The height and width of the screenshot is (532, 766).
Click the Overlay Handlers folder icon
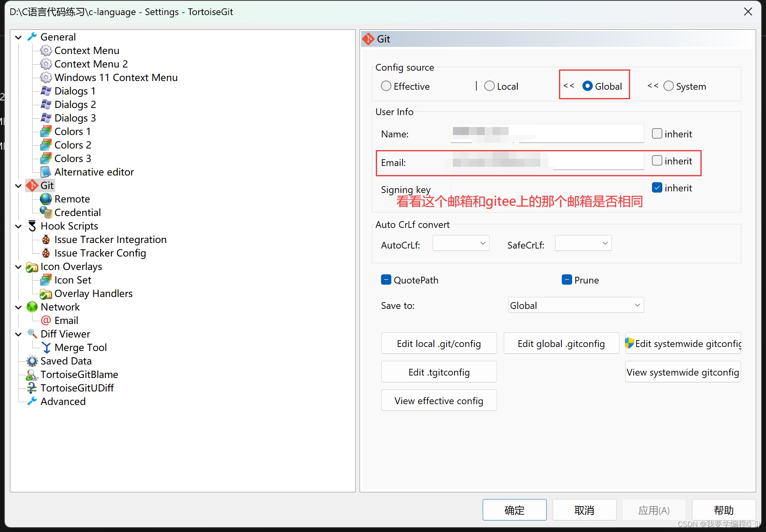(46, 293)
